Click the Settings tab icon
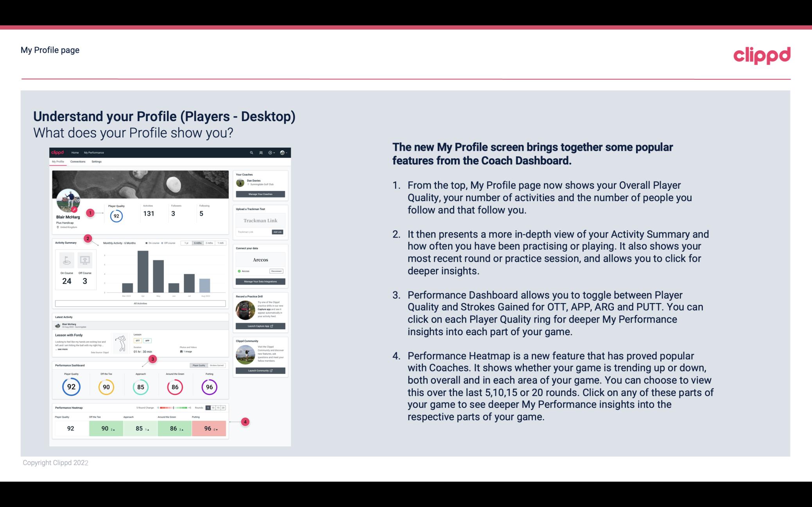The image size is (812, 507). coord(98,161)
